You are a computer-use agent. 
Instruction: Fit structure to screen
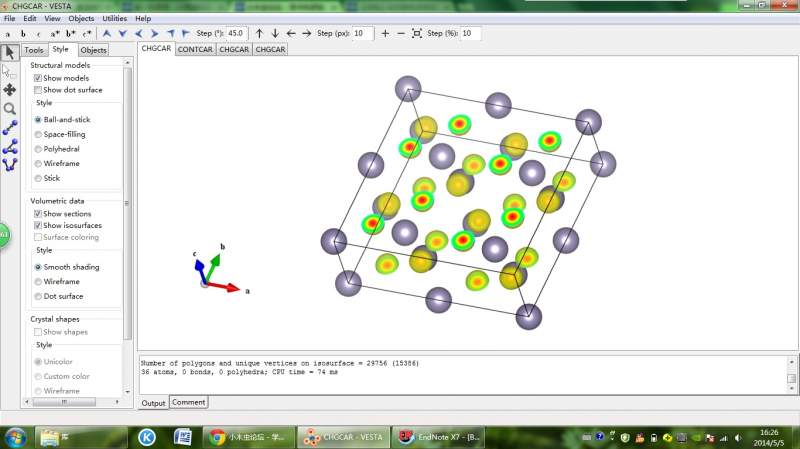tap(417, 34)
